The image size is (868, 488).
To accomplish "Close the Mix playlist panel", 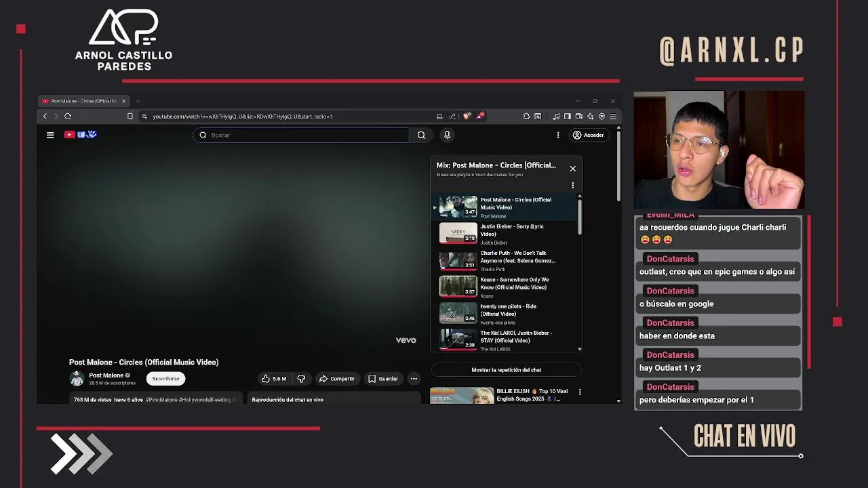I will point(573,169).
